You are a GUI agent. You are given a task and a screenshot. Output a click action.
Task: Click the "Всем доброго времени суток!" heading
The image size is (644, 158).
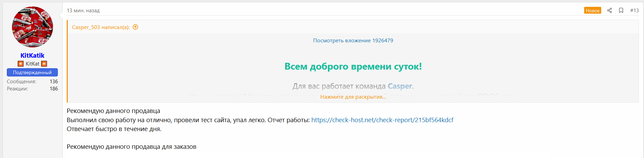tap(353, 67)
